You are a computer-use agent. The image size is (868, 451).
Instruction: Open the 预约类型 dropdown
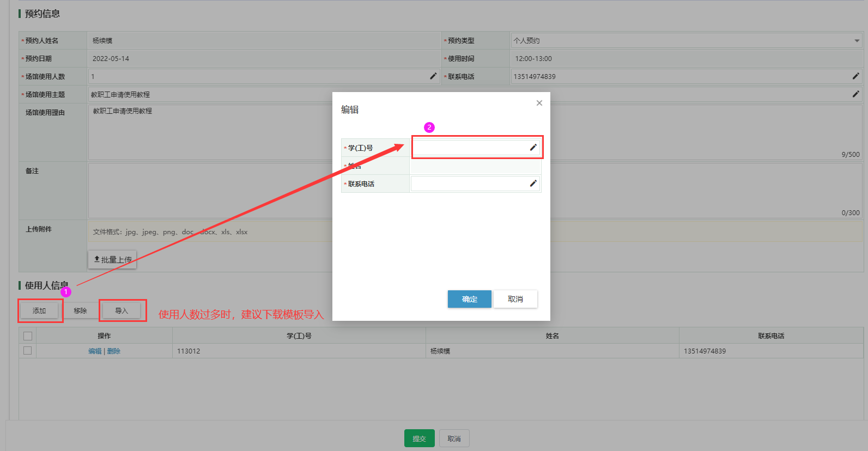point(687,41)
